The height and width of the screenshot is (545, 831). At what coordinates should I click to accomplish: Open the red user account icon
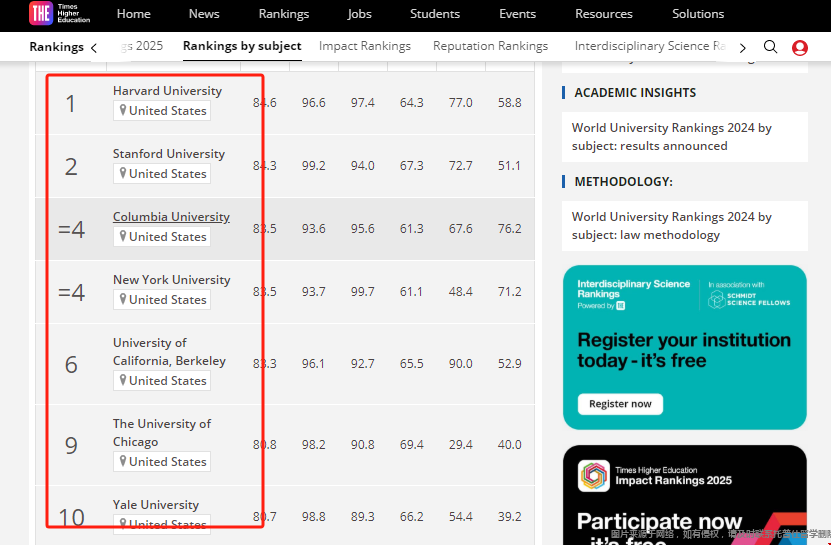pos(800,48)
